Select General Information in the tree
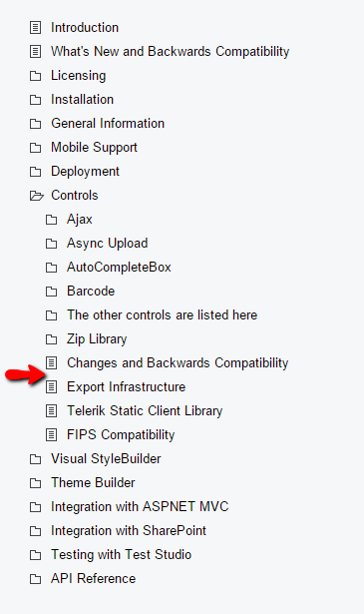Image resolution: width=364 pixels, height=614 pixels. (108, 124)
